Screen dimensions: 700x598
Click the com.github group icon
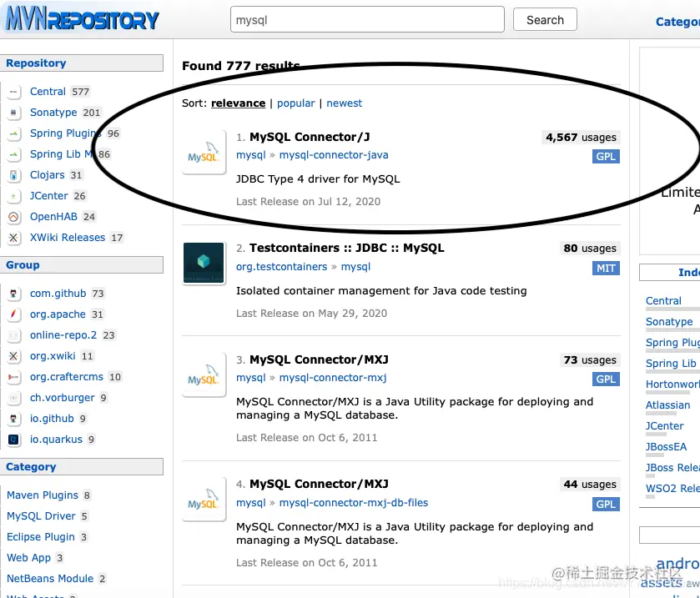[14, 294]
